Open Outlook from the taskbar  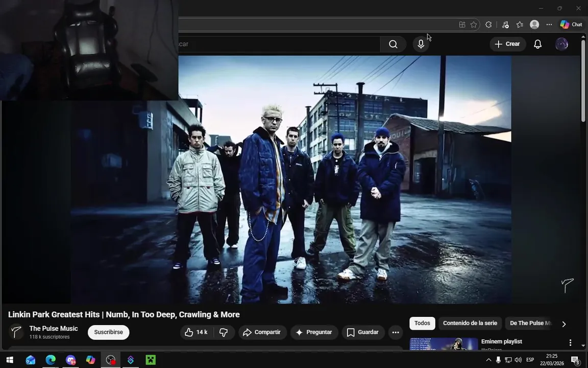pyautogui.click(x=31, y=360)
